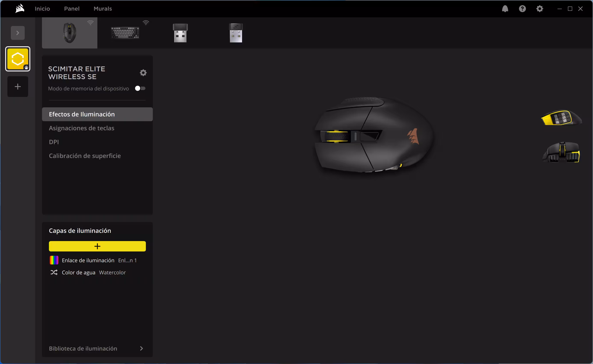Open the Murals tab
This screenshot has height=364, width=593.
click(x=103, y=9)
